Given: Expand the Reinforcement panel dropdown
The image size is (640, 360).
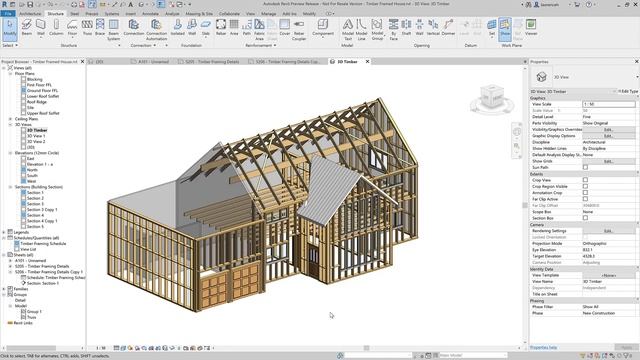Looking at the screenshot, I should 261,45.
